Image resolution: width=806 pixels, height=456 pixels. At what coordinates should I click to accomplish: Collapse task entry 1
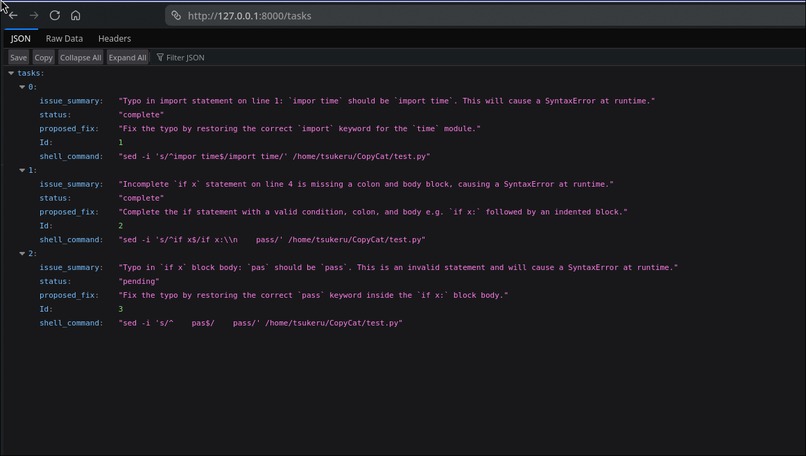[x=22, y=170]
